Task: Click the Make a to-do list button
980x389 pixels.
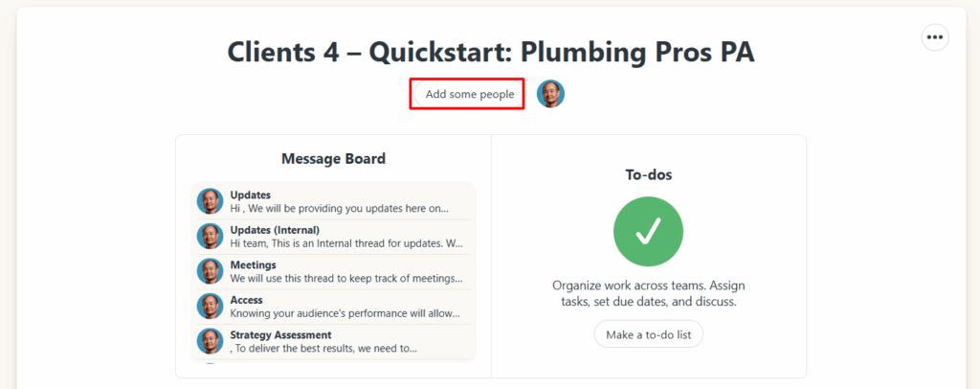Action: (648, 333)
